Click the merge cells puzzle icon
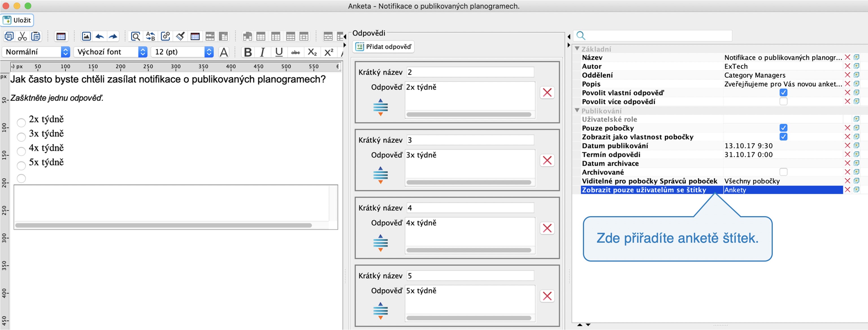The width and height of the screenshot is (868, 330). pyautogui.click(x=247, y=36)
